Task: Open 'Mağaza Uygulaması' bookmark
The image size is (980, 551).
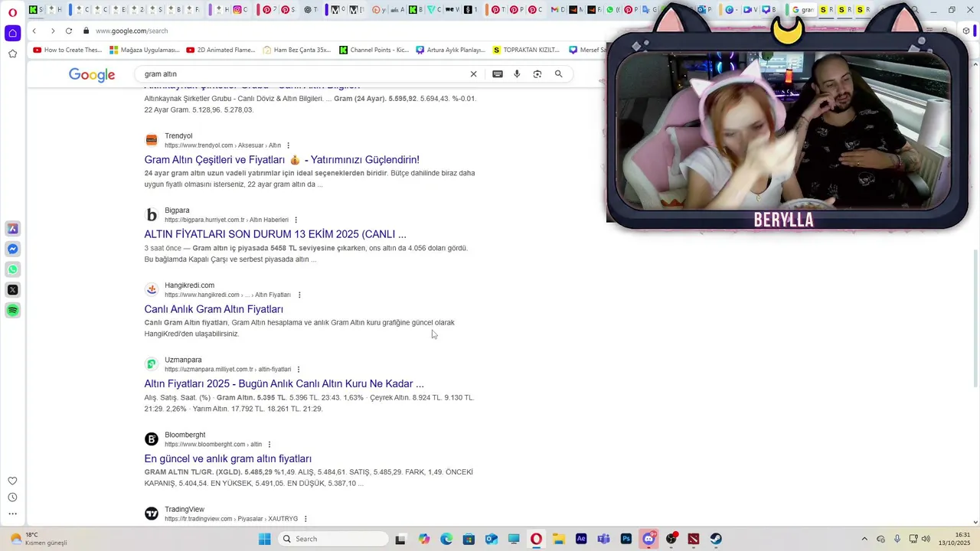Action: [x=145, y=50]
